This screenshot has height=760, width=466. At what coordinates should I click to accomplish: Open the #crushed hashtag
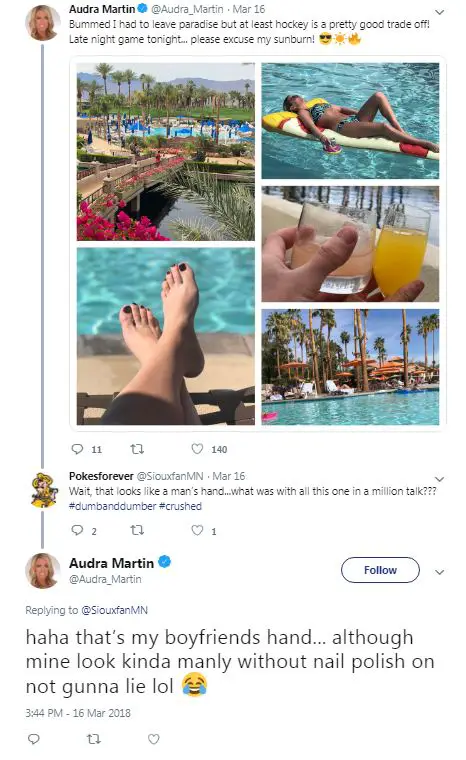[x=180, y=506]
